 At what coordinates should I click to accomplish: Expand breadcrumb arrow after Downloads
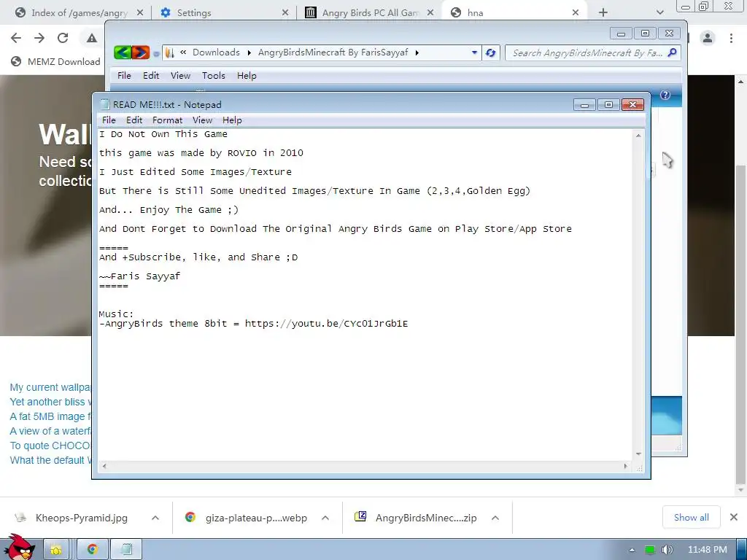249,52
